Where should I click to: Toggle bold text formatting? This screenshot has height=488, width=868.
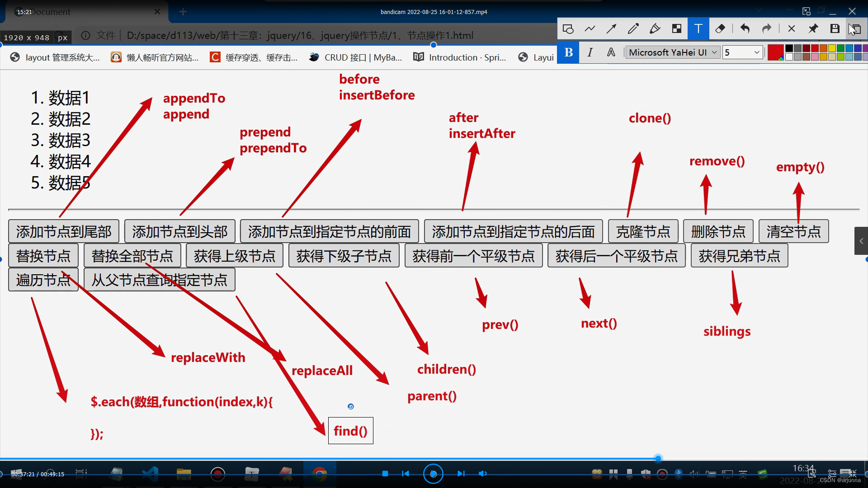pyautogui.click(x=568, y=52)
